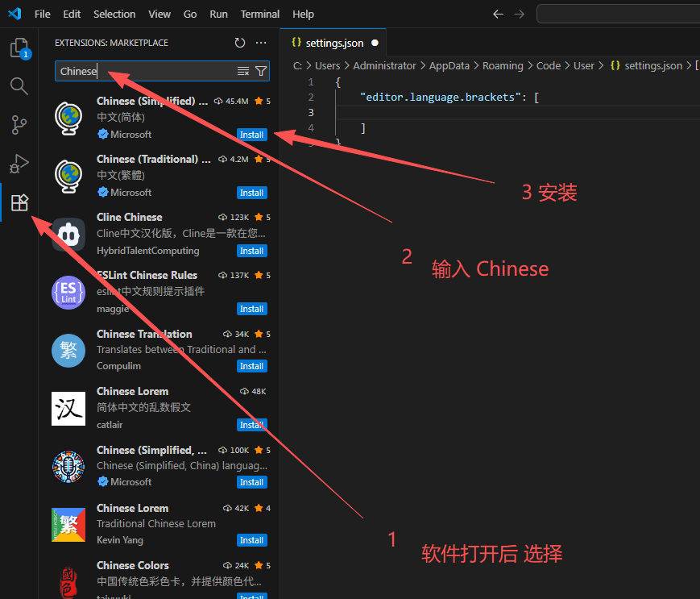The height and width of the screenshot is (599, 700).
Task: Select Kevin Yang Chinese Lorem icon
Action: tap(68, 525)
